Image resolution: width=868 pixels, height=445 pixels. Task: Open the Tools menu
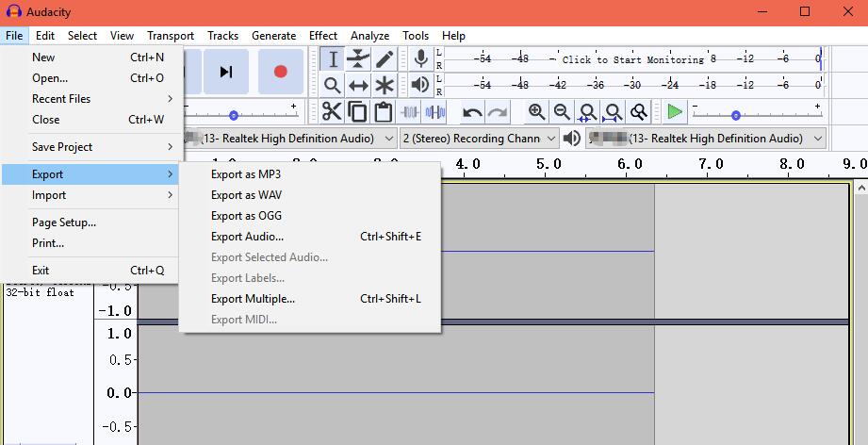coord(416,36)
